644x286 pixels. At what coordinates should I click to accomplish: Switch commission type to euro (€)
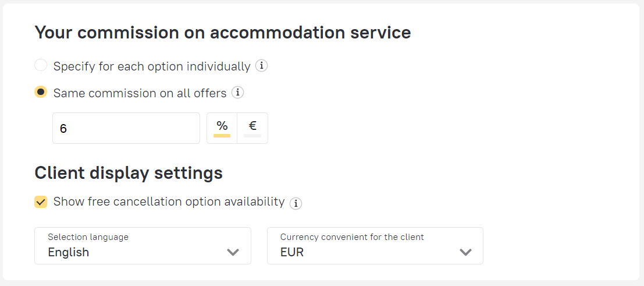[252, 128]
